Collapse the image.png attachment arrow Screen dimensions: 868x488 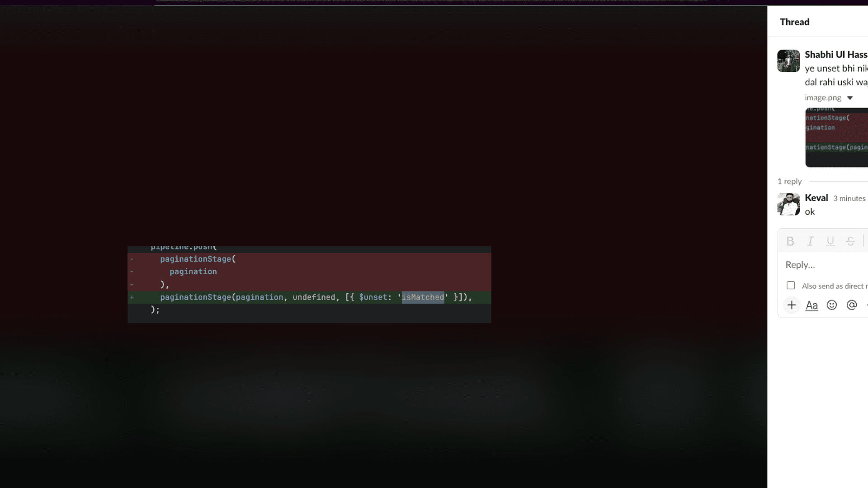[850, 98]
